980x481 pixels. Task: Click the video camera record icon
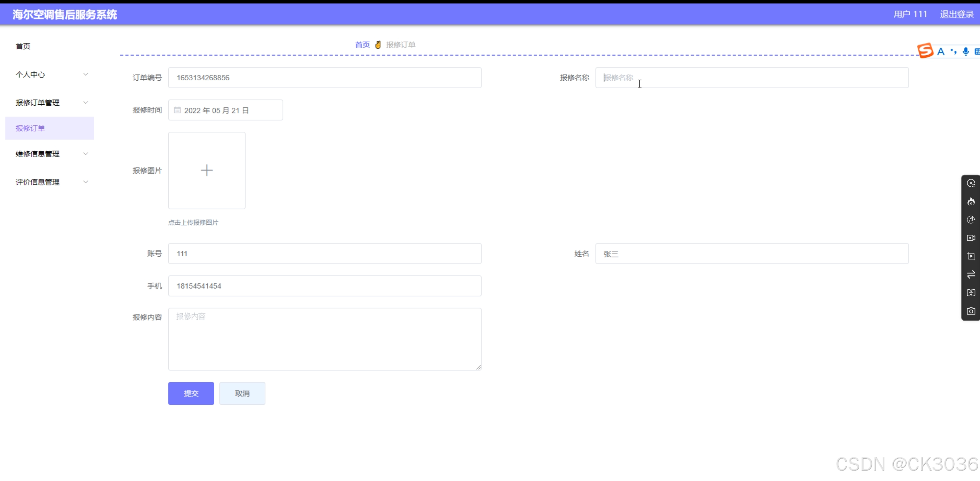tap(971, 238)
